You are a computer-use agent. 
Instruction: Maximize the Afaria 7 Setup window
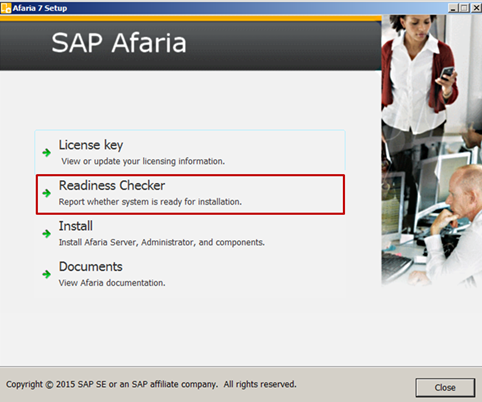464,8
